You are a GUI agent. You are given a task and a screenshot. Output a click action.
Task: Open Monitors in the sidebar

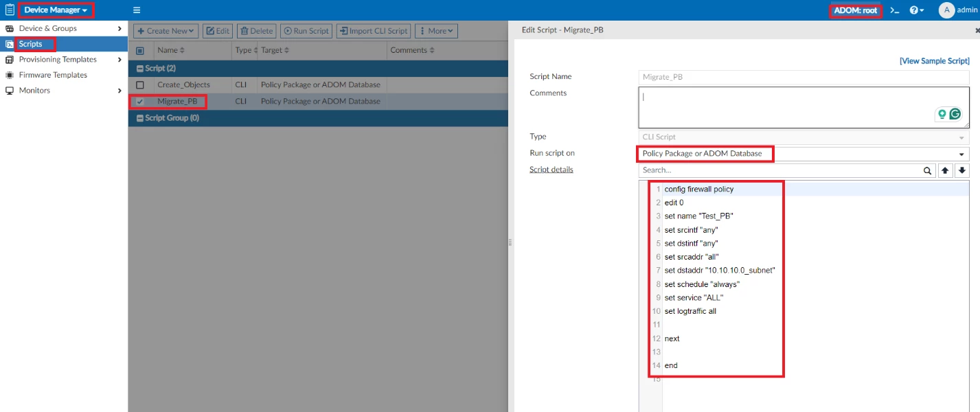coord(34,91)
